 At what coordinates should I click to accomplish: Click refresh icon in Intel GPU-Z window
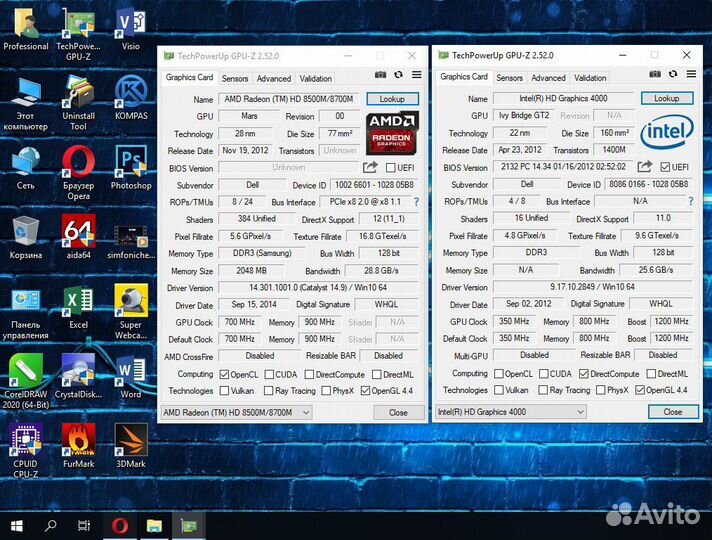(673, 74)
